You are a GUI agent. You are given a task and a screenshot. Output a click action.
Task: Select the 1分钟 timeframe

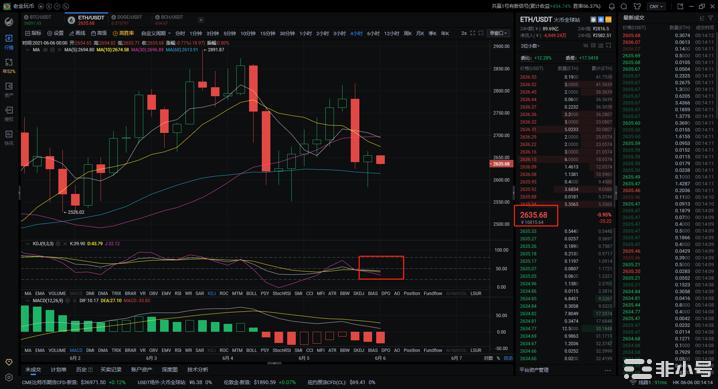[196, 33]
